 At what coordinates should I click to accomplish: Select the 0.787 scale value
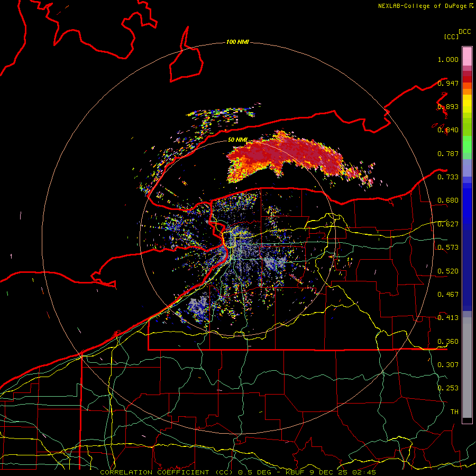(448, 153)
